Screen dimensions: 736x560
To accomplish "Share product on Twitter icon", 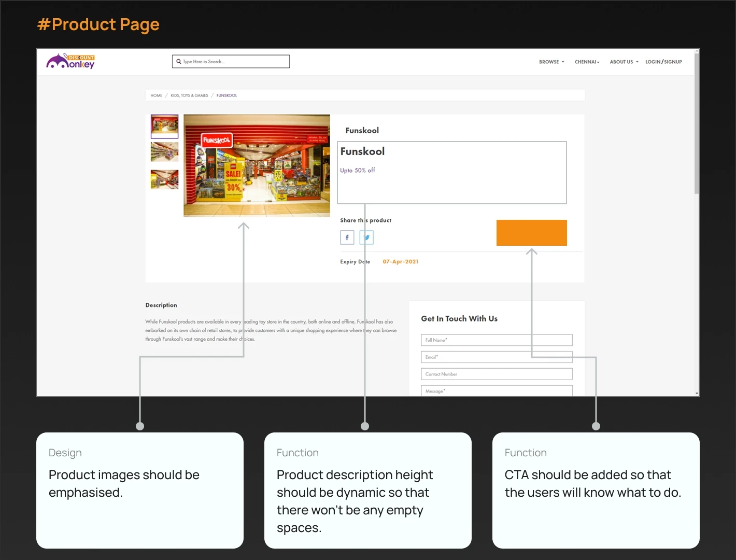I will tap(366, 237).
